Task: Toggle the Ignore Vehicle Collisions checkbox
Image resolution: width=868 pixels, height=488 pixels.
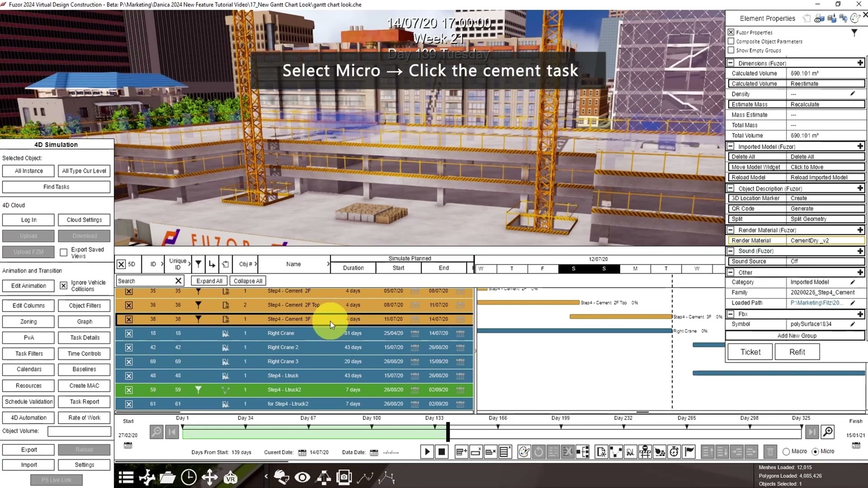Action: [64, 286]
